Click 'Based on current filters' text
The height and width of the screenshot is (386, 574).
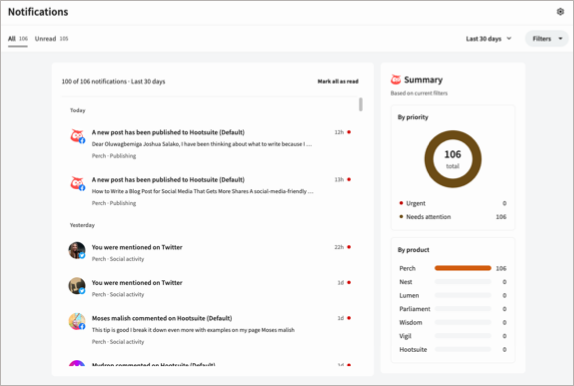point(419,93)
